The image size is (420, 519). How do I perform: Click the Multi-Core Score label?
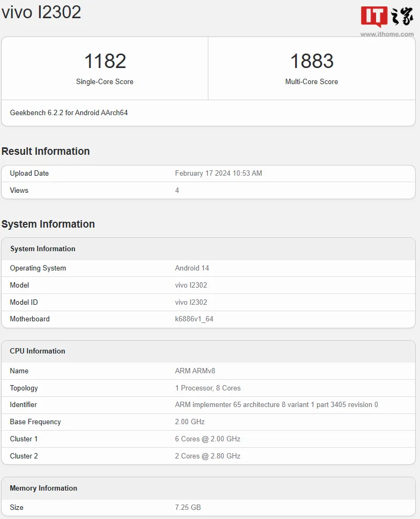[311, 82]
